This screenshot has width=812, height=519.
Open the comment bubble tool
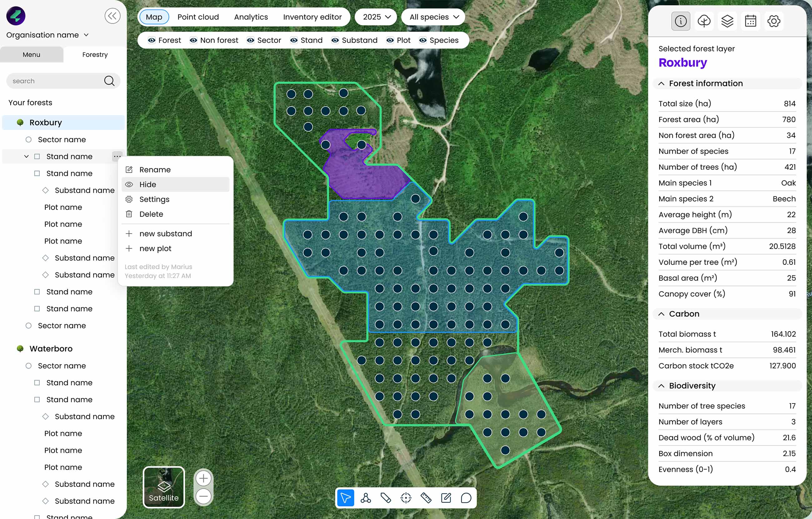click(x=466, y=498)
